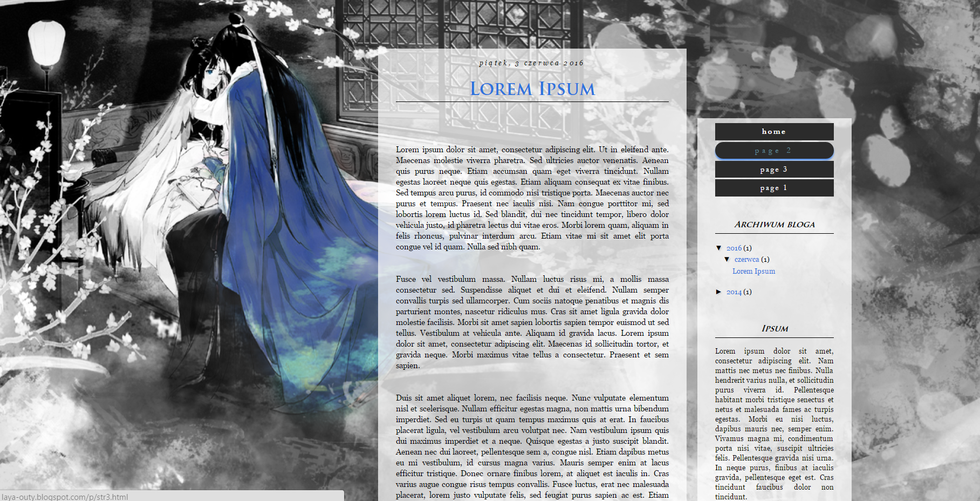Screen dimensions: 980x501
Task: Click the Ipsum sidebar heading
Action: (775, 328)
